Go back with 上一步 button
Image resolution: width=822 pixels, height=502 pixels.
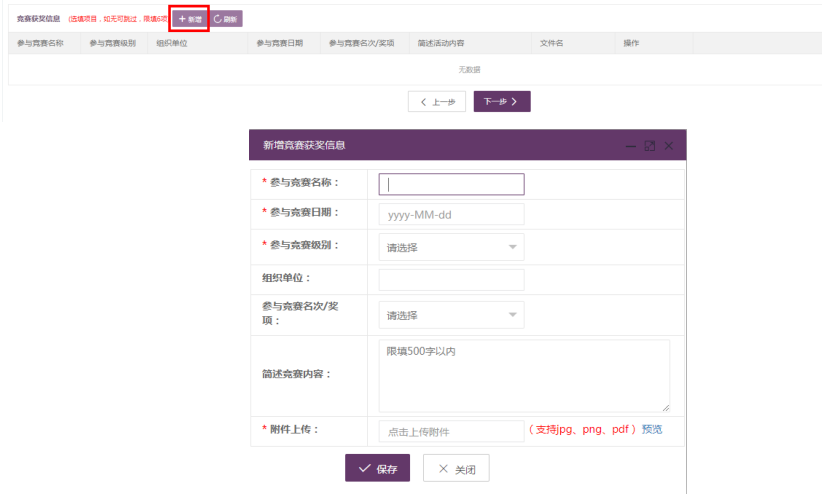tap(437, 102)
